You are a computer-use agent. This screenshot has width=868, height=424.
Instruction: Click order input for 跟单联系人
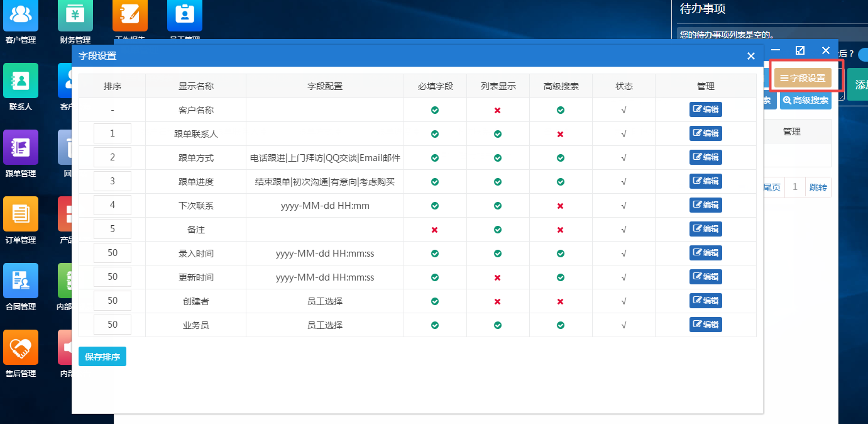113,133
